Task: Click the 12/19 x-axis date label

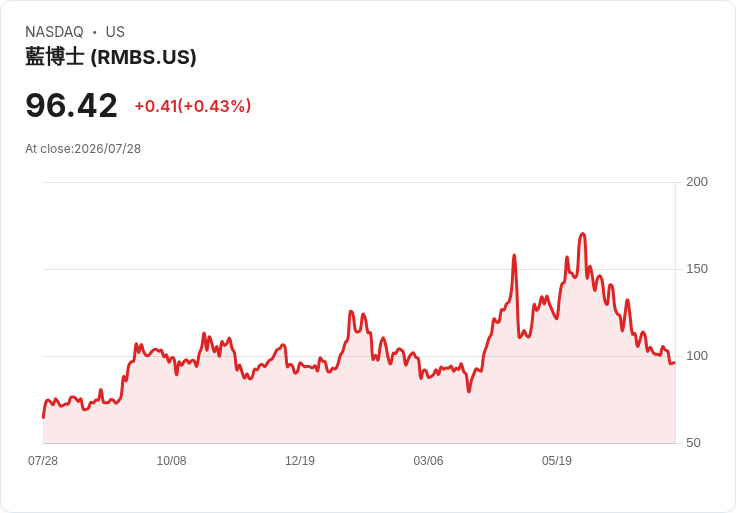Action: (x=300, y=460)
